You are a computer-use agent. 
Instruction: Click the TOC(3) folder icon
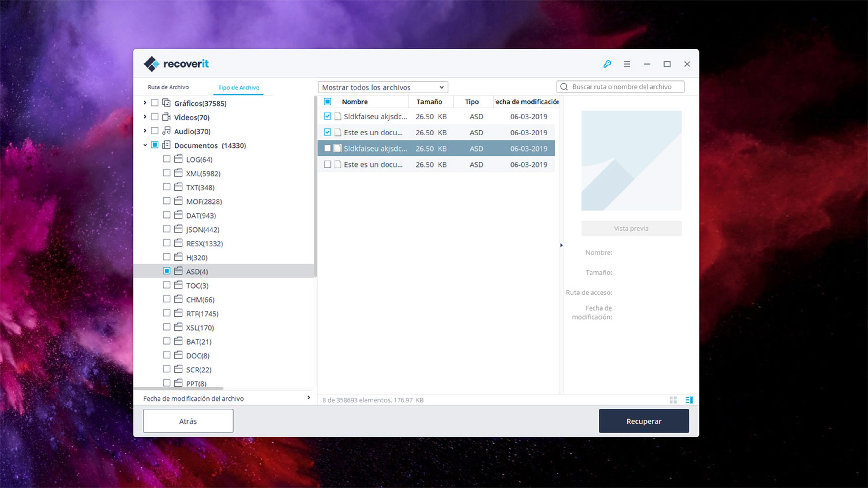(178, 285)
